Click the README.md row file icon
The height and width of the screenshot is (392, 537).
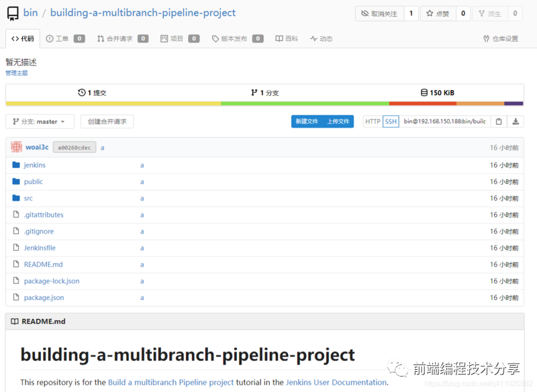tap(16, 264)
